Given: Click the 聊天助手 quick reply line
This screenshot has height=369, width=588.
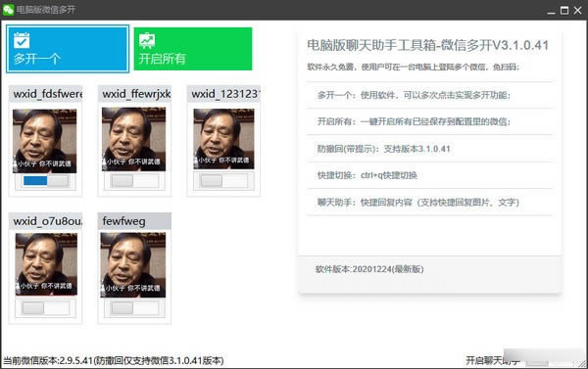Looking at the screenshot, I should pyautogui.click(x=418, y=203).
